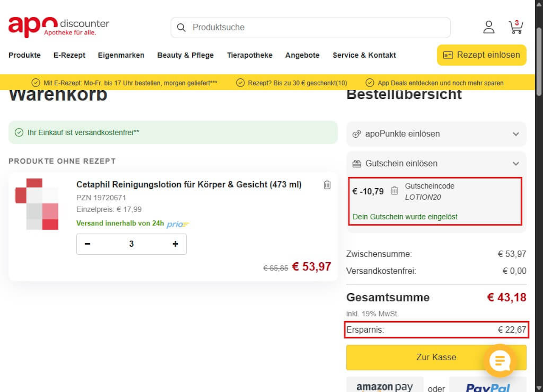Click the Gutscheincode LOTION20 text

point(429,192)
